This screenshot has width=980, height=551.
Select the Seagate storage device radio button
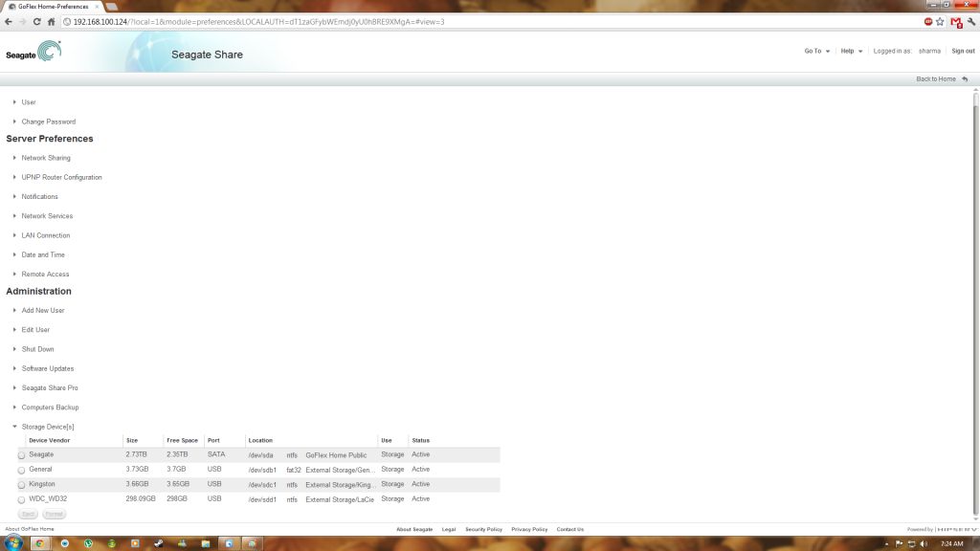[x=21, y=455]
